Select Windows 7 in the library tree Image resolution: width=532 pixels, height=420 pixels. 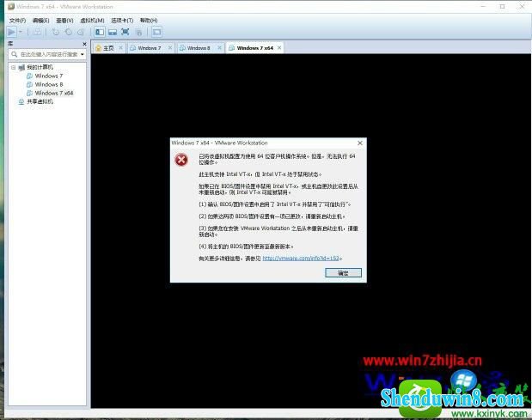49,76
